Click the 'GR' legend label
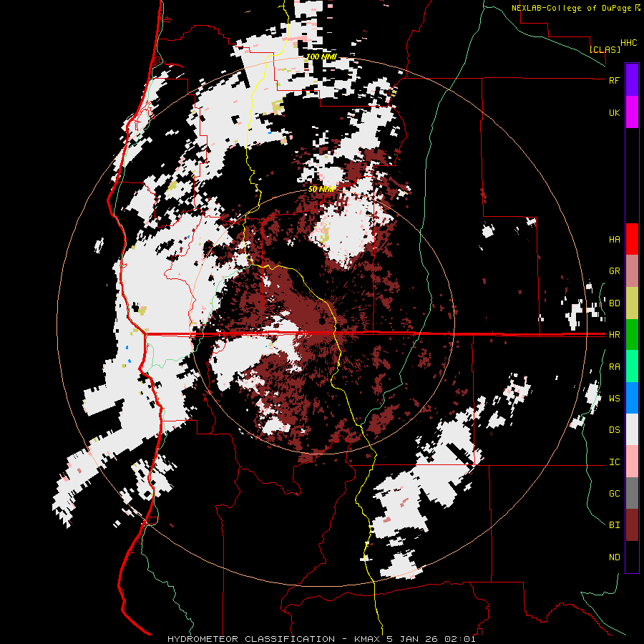 (614, 271)
